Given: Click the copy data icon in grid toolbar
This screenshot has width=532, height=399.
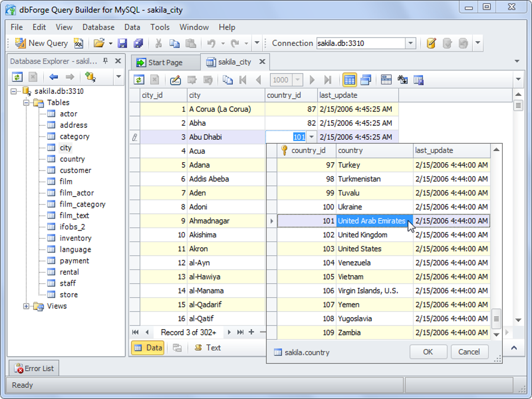Looking at the screenshot, I should [x=227, y=80].
